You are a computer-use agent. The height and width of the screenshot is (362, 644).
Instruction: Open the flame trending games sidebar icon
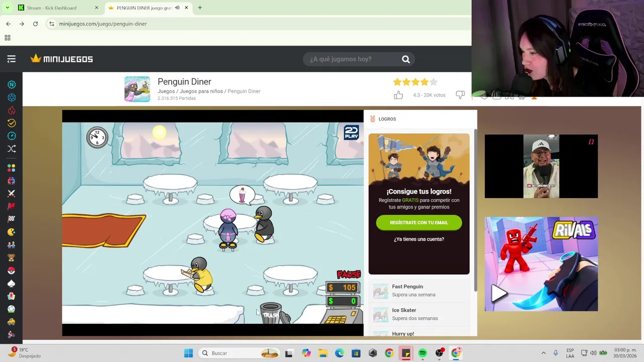click(12, 110)
